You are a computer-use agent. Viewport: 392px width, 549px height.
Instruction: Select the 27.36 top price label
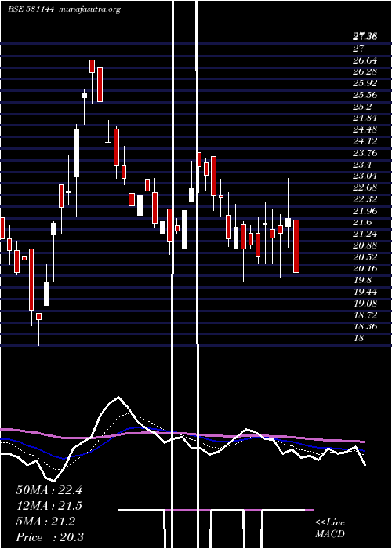coord(365,36)
